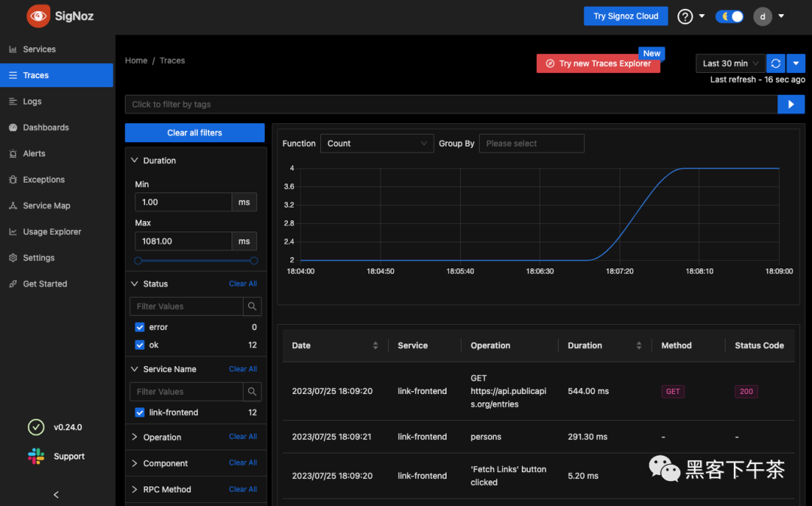Click the refresh icon next to time range
812x506 pixels.
click(776, 64)
